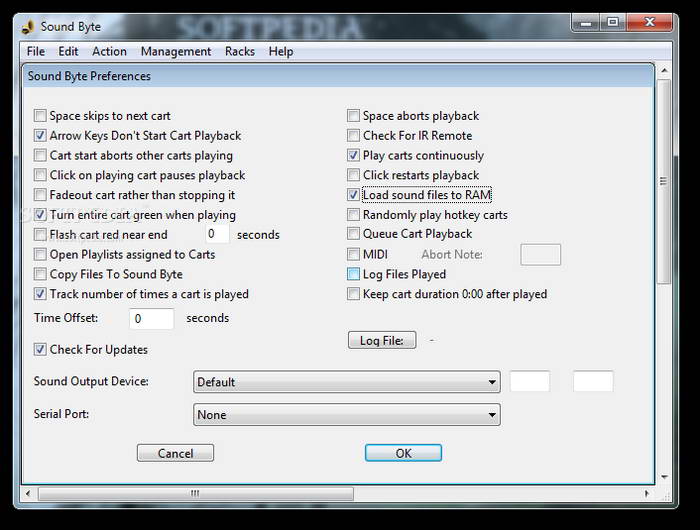
Task: Click the MIDI Abort Note field
Action: click(x=541, y=255)
